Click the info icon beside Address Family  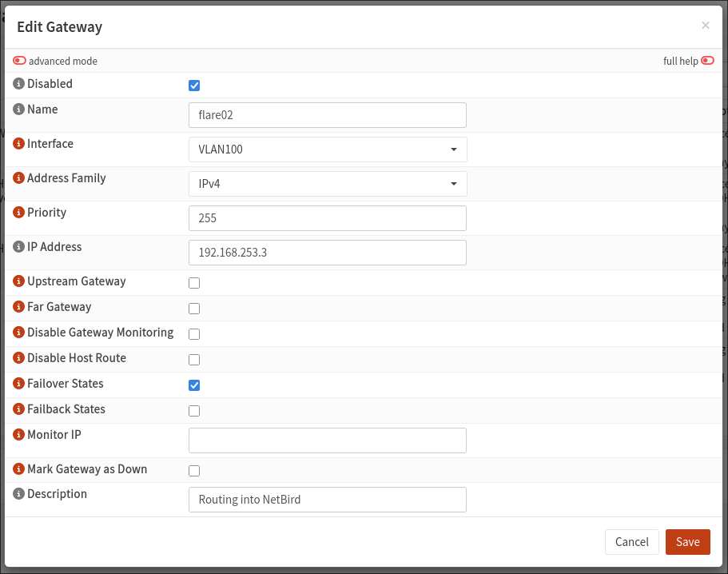pos(19,179)
